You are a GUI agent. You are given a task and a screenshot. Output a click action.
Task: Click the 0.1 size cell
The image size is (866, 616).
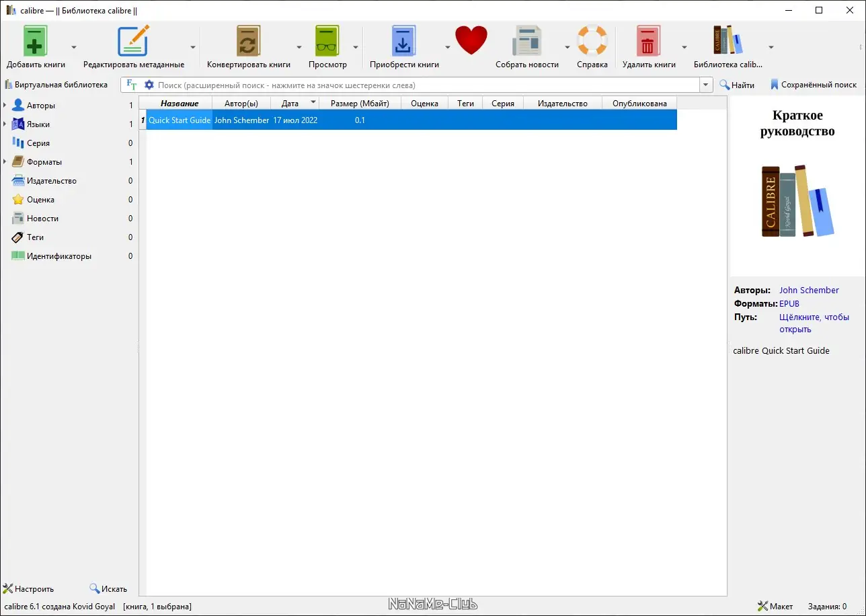(360, 120)
